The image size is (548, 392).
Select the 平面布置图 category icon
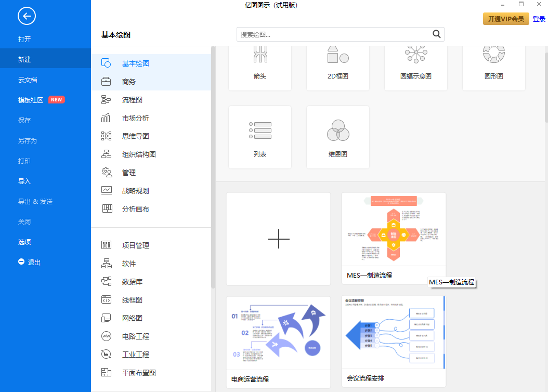(107, 372)
